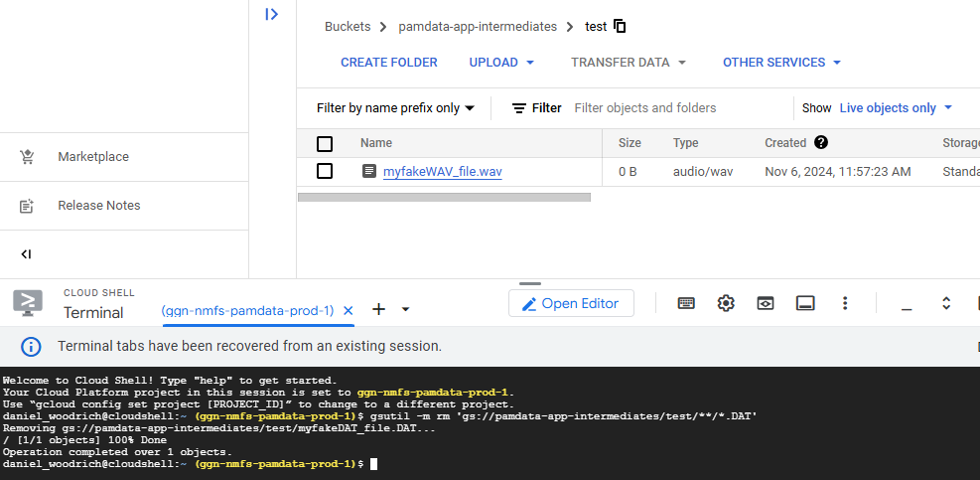The width and height of the screenshot is (980, 480).
Task: Click the Cloud Shell keyboard icon
Action: pos(686,303)
